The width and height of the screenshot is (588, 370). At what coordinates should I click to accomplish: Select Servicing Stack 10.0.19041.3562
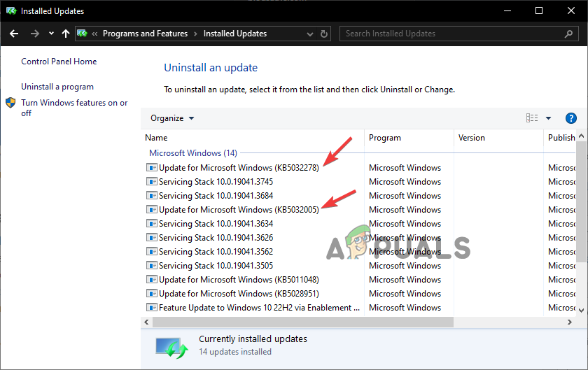tap(216, 252)
